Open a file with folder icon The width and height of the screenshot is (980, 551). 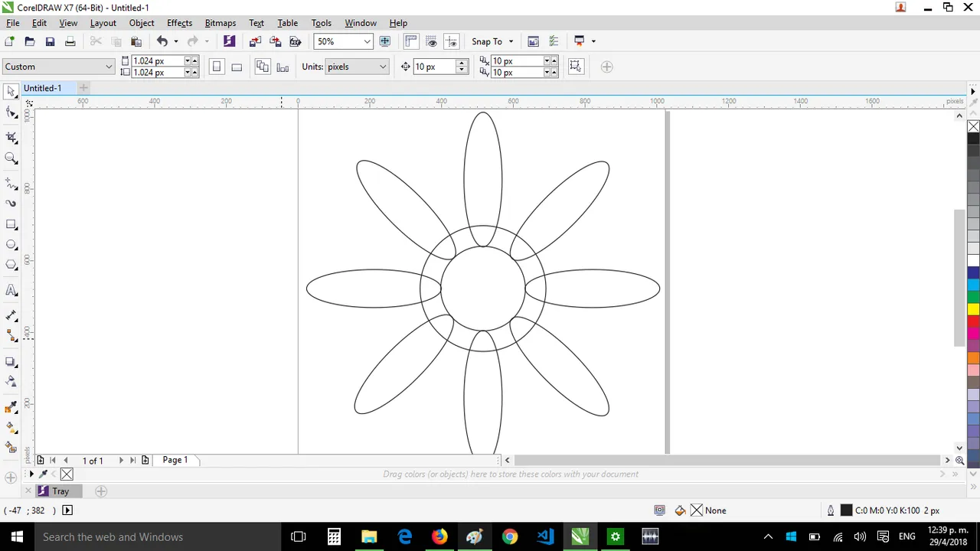point(30,41)
